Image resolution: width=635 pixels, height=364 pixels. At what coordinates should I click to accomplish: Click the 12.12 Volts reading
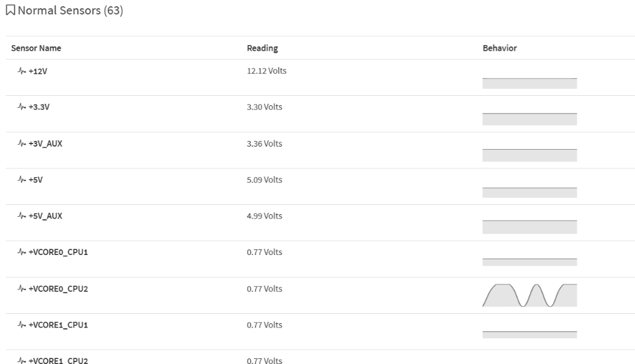266,71
